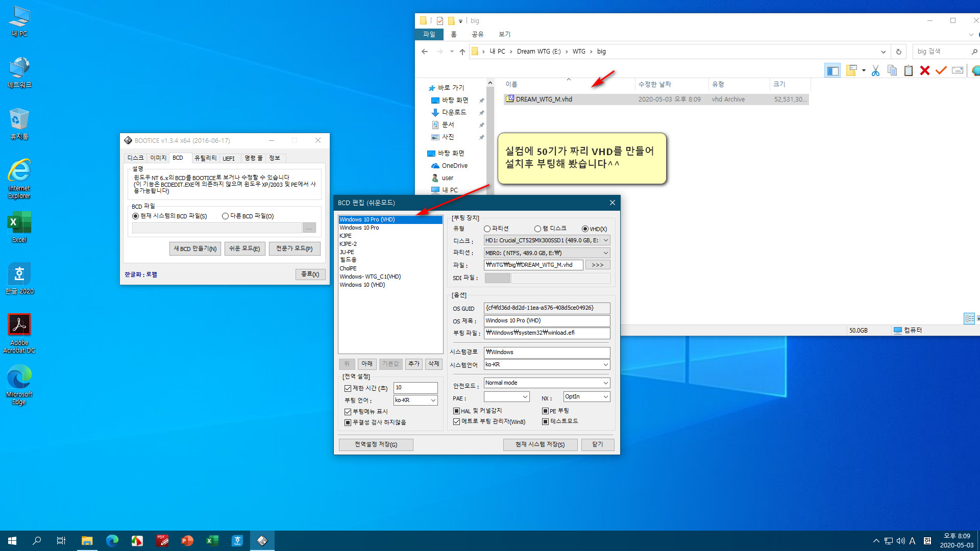The width and height of the screenshot is (980, 551).
Task: Click the 현재 시스템 저장(S) button
Action: pos(540,445)
